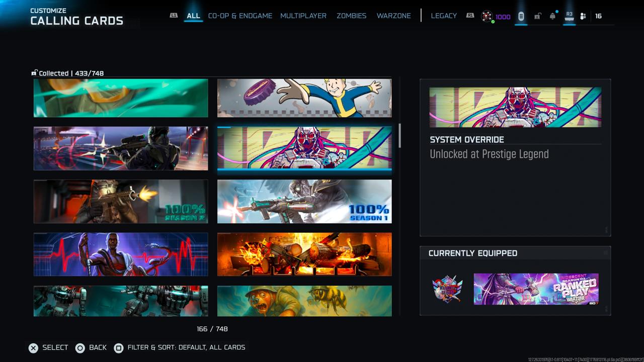Open the party members icon

(x=583, y=16)
